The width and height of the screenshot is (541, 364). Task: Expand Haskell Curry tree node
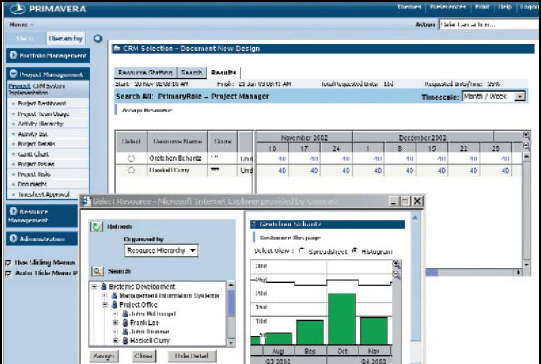[117, 341]
